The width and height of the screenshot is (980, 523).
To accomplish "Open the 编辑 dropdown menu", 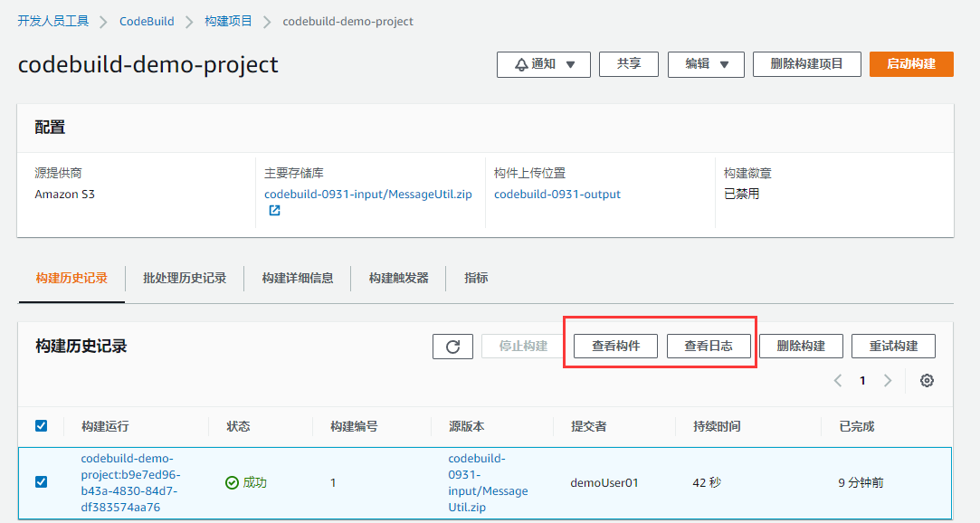I will 706,64.
